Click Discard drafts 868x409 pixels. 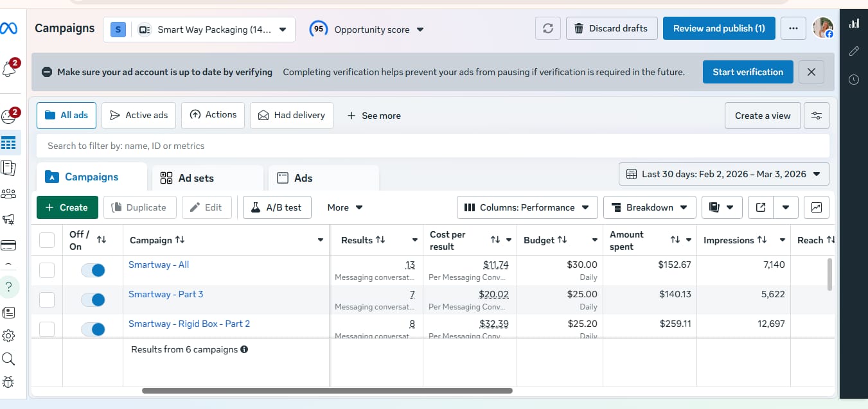[612, 29]
